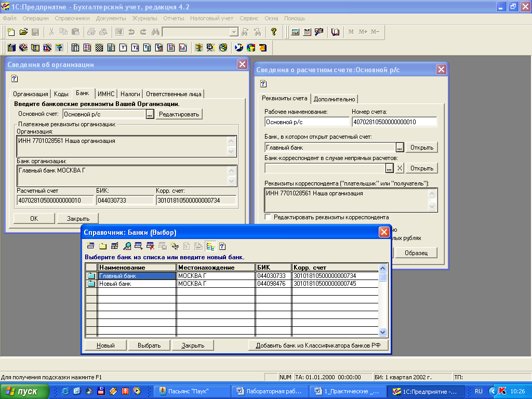Image resolution: width=532 pixels, height=399 pixels.
Task: Click the yellow question mark Help icon
Action: click(273, 32)
